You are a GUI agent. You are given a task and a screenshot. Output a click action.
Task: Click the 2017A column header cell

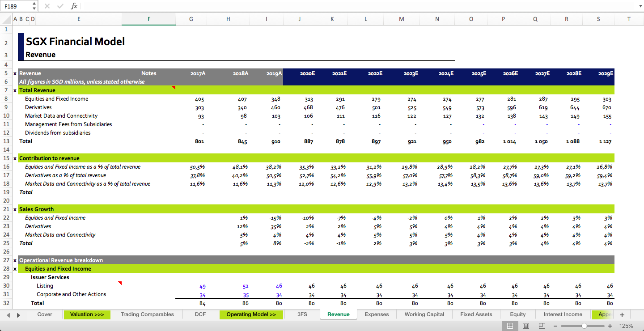198,73
